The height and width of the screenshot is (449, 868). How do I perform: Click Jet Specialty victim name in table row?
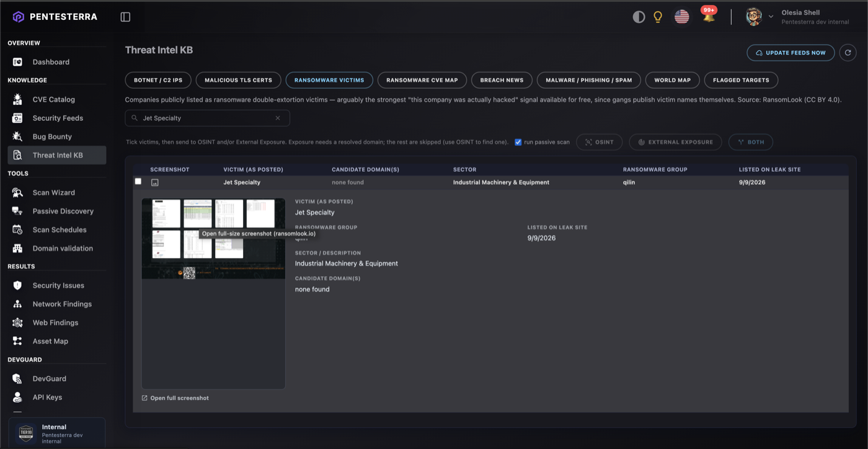point(242,182)
